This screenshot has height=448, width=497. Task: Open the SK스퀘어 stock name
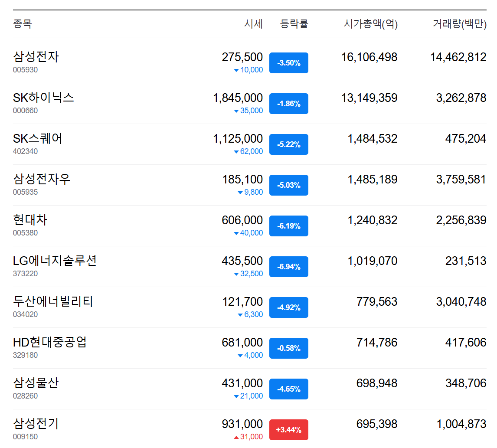pyautogui.click(x=37, y=138)
